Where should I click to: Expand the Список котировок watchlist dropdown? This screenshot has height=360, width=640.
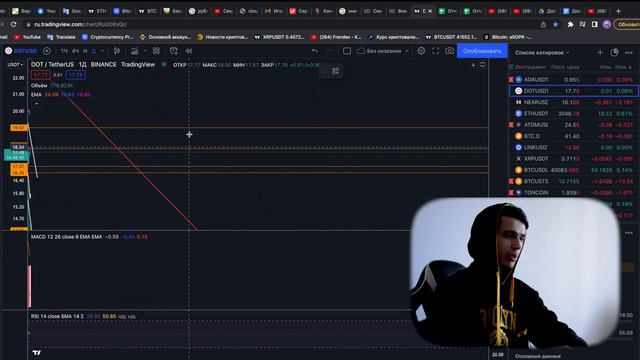point(542,53)
